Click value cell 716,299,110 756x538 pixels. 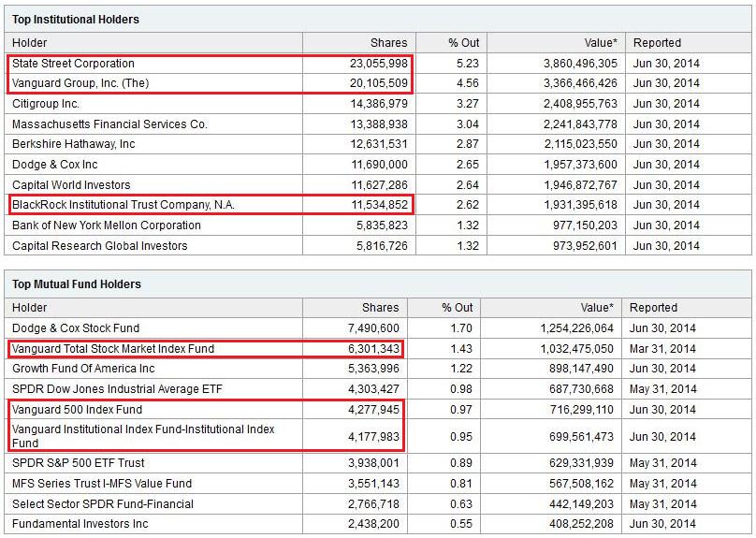click(x=581, y=409)
